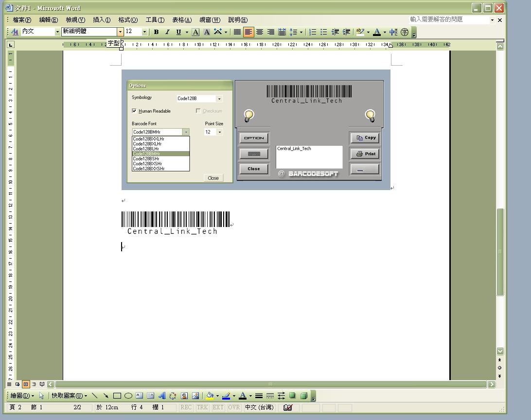Toggle EXT extend selection in status bar
This screenshot has height=420, width=531.
coord(218,407)
